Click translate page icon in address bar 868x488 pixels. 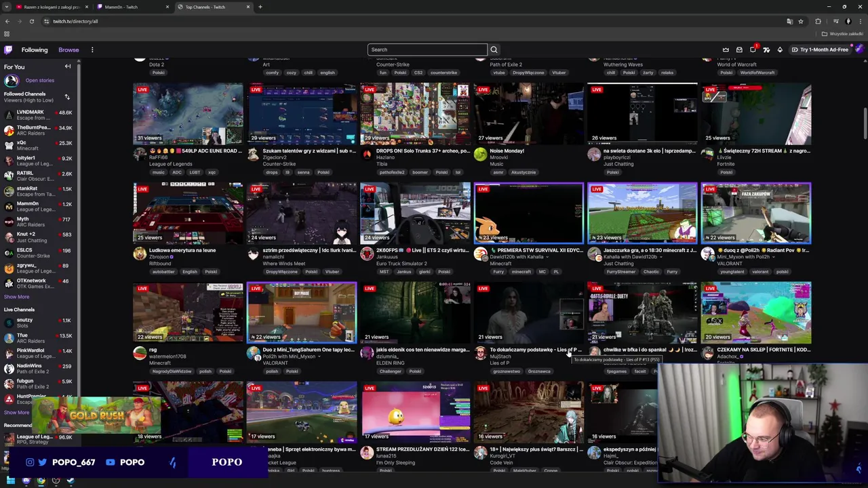point(789,21)
